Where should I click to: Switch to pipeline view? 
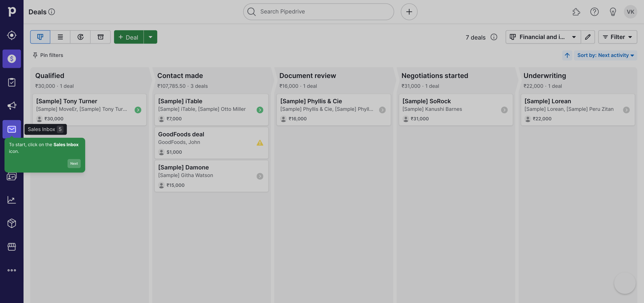coord(40,37)
